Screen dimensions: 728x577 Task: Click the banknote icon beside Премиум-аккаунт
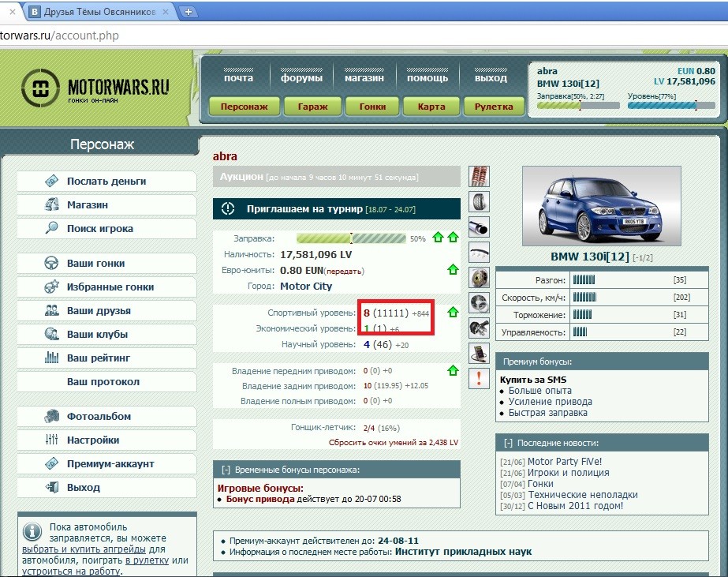click(x=51, y=463)
